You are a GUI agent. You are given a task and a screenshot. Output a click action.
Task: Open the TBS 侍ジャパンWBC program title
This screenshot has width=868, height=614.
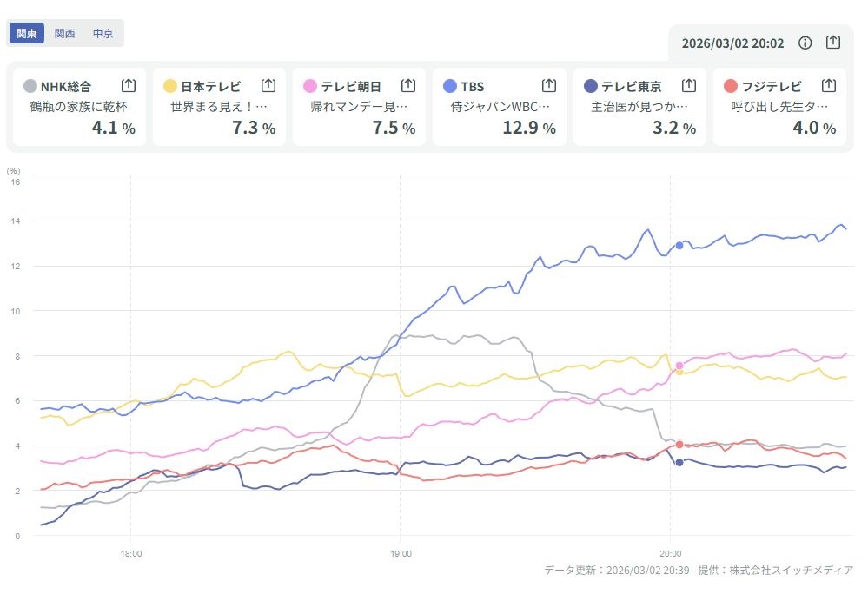pos(500,107)
